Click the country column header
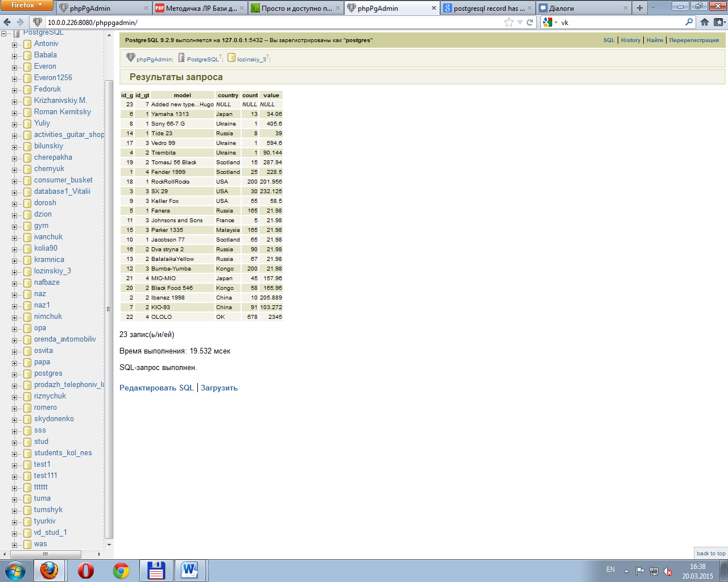 228,95
